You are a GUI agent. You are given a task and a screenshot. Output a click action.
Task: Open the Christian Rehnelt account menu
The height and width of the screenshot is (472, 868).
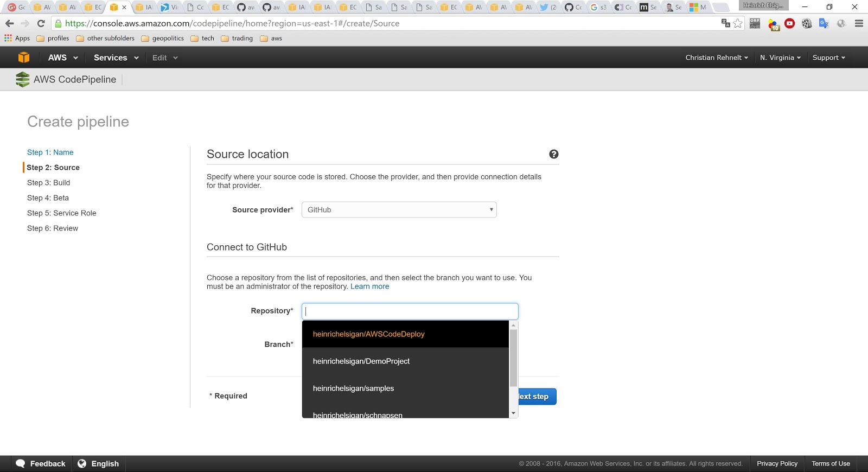tap(717, 58)
